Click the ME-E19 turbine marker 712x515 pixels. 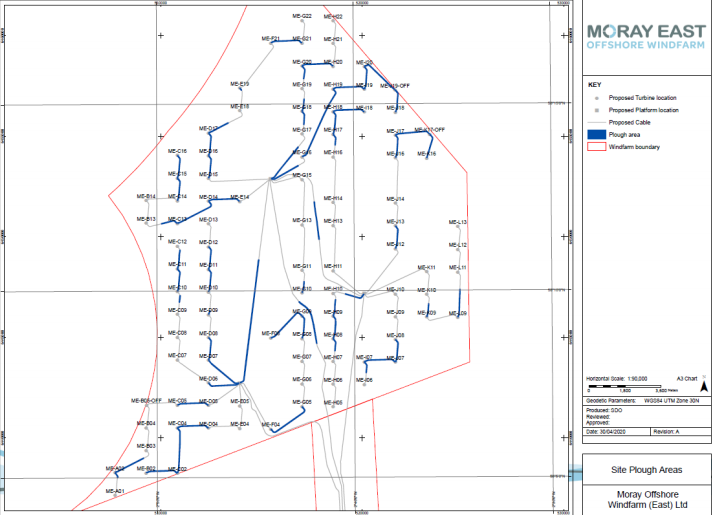tap(240, 88)
